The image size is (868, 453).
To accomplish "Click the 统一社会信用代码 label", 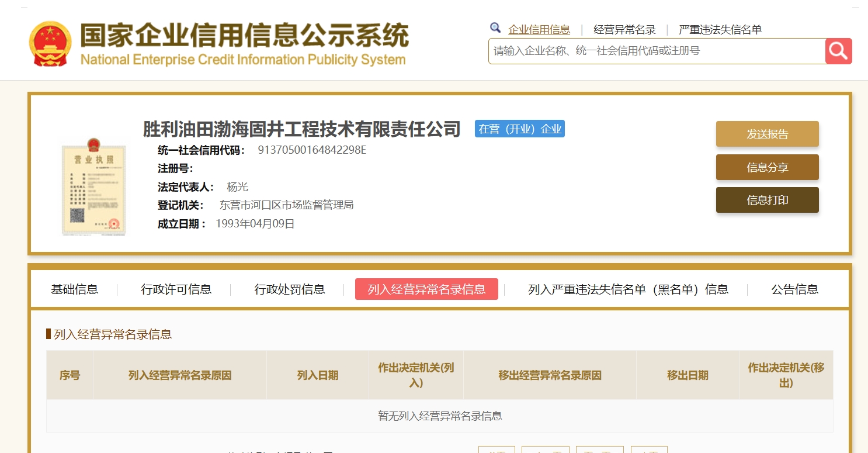I will pyautogui.click(x=202, y=150).
